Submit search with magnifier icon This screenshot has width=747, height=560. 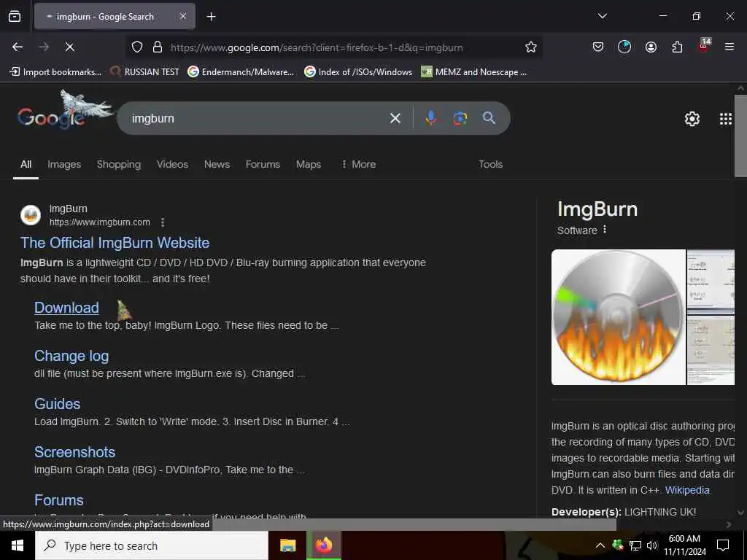click(x=489, y=118)
